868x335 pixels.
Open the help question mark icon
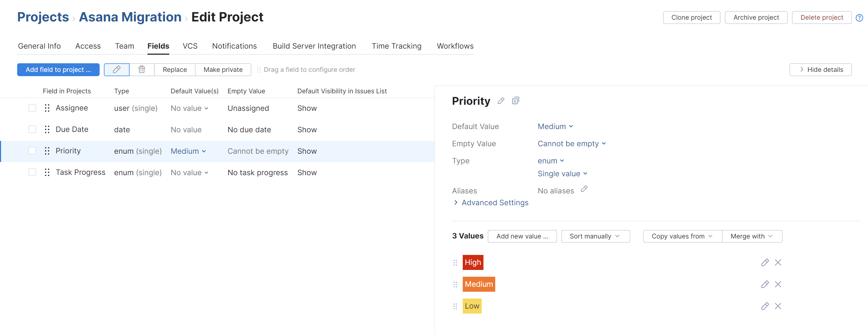click(859, 18)
